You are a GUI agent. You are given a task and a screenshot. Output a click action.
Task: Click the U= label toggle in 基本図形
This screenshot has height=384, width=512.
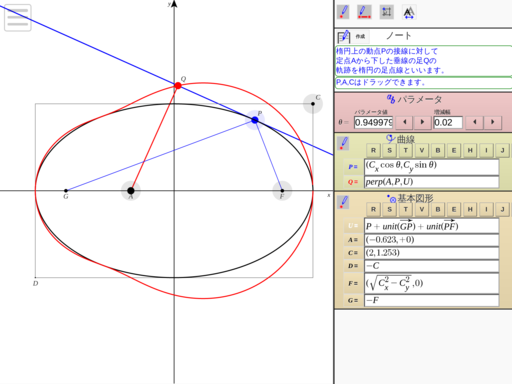tap(353, 226)
